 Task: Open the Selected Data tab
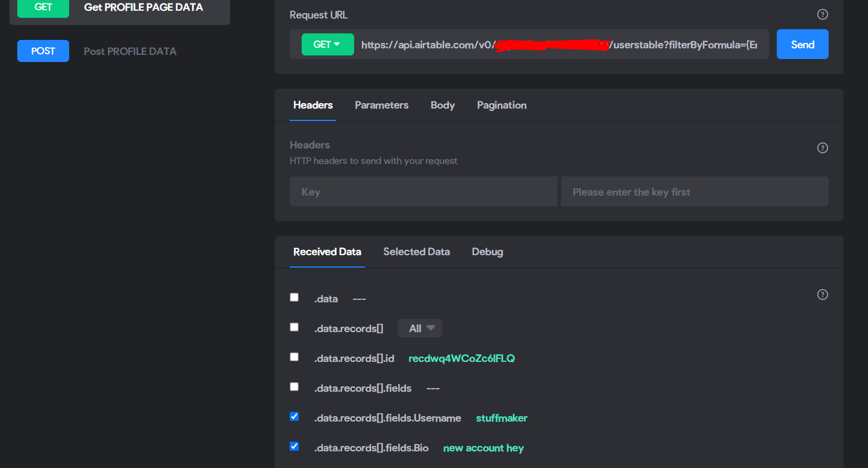[x=416, y=252]
